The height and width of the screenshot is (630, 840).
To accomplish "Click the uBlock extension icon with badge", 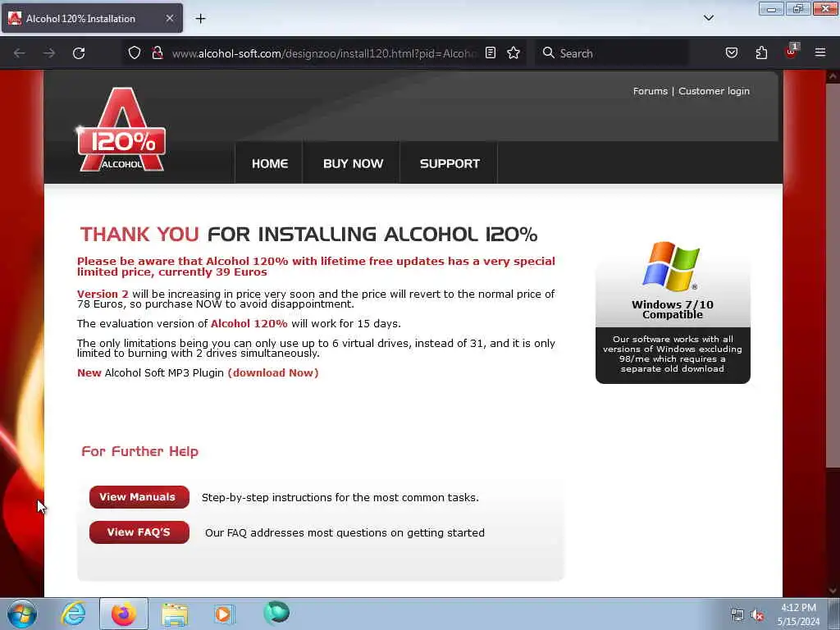I will (x=792, y=52).
